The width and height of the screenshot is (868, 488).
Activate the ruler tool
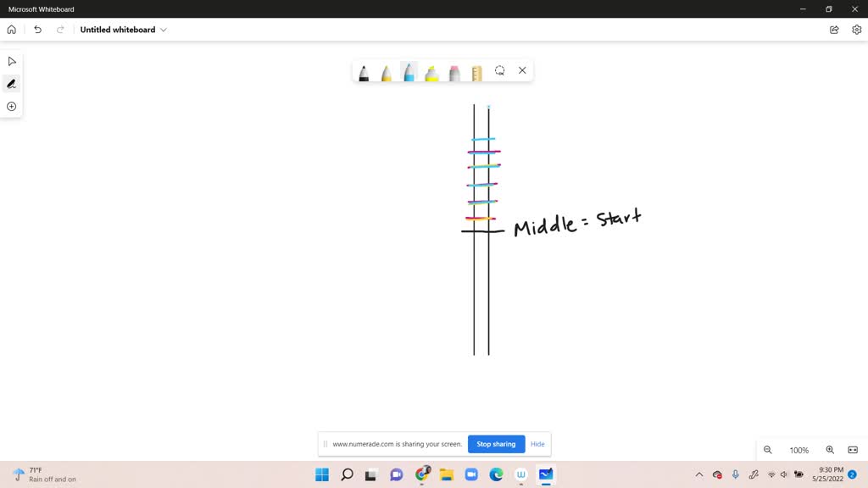476,72
